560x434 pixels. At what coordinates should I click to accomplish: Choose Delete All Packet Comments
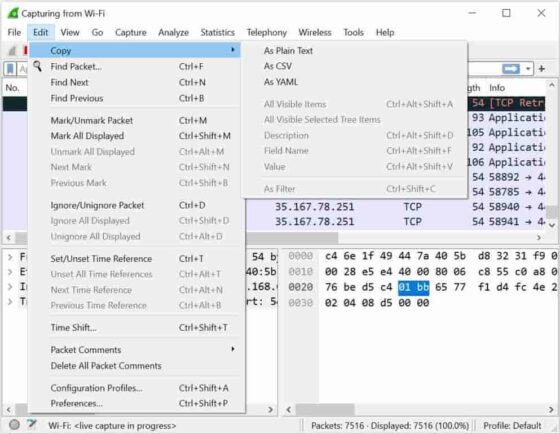pos(135,365)
